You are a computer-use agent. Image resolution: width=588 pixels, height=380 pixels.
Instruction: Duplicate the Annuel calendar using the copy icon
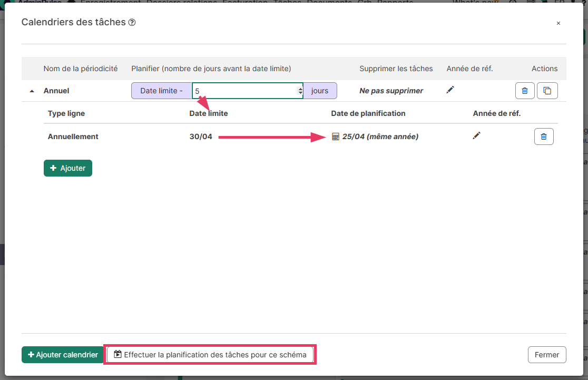pos(547,91)
